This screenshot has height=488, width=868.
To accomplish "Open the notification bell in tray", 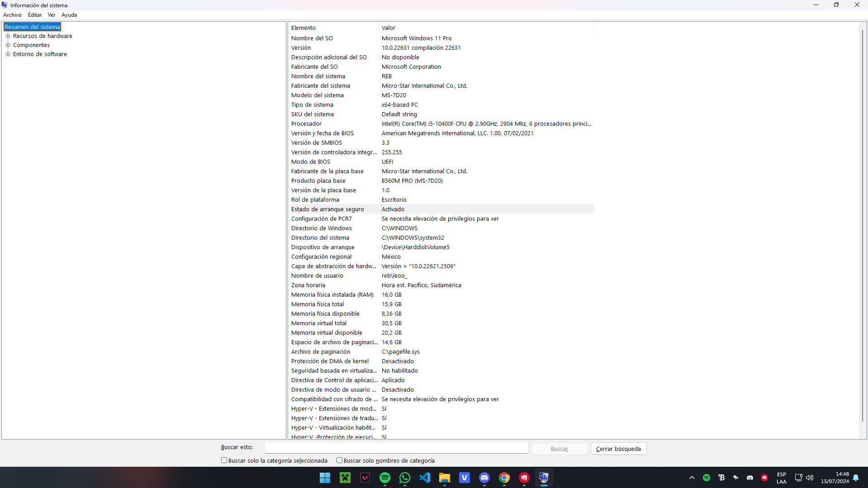I will (856, 478).
